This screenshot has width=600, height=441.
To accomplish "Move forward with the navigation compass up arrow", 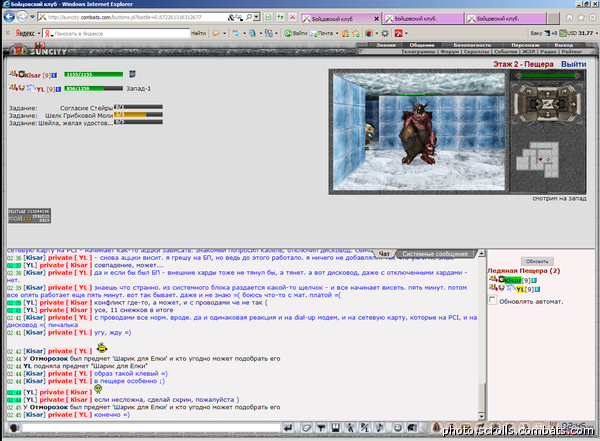I will 548,93.
